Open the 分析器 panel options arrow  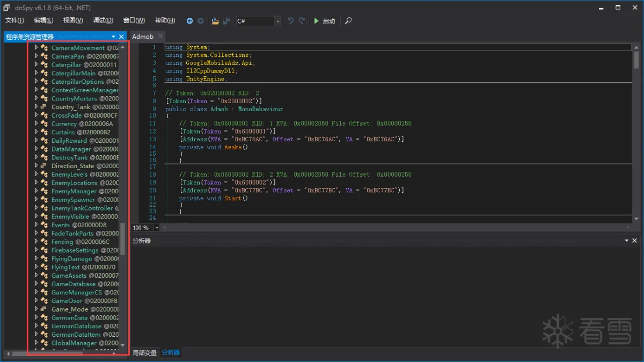click(x=626, y=241)
